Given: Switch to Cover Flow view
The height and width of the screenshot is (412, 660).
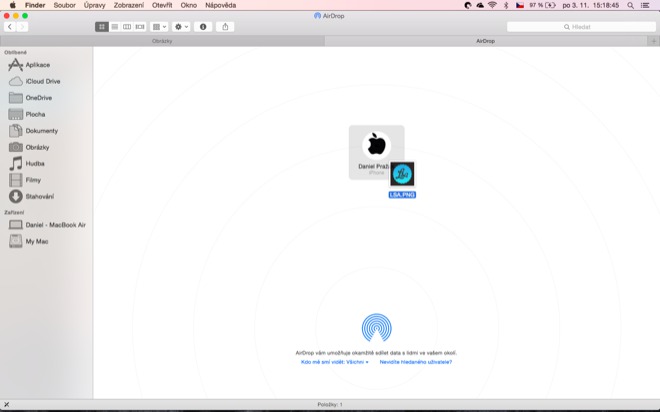Looking at the screenshot, I should pyautogui.click(x=140, y=27).
